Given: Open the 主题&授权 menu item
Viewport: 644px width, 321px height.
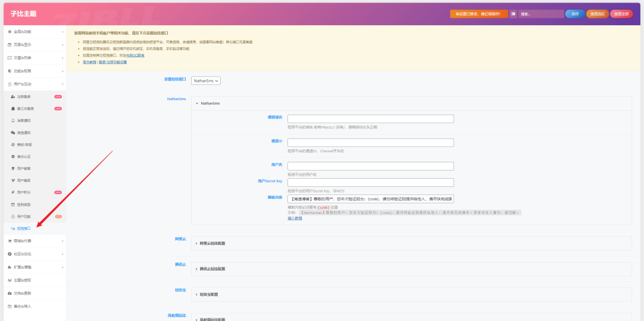Looking at the screenshot, I should [35, 280].
